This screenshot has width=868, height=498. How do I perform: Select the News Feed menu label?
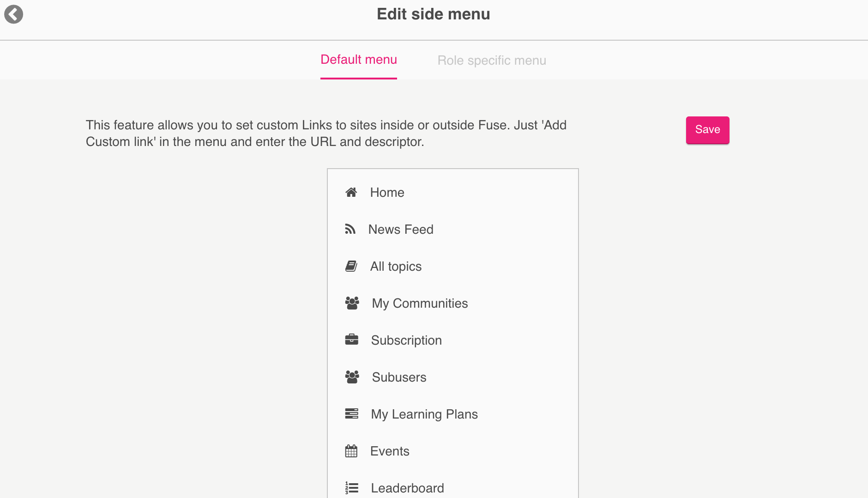pyautogui.click(x=401, y=230)
